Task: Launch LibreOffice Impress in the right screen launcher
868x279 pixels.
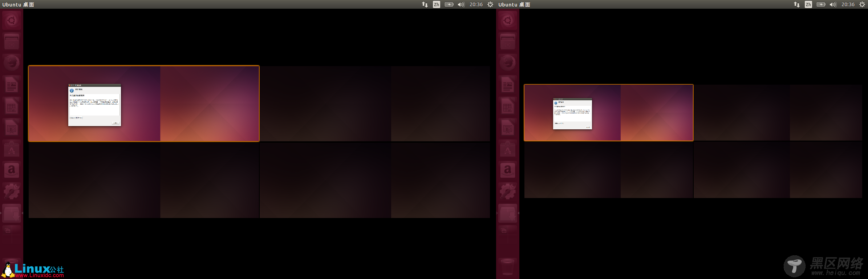Action: pyautogui.click(x=508, y=128)
